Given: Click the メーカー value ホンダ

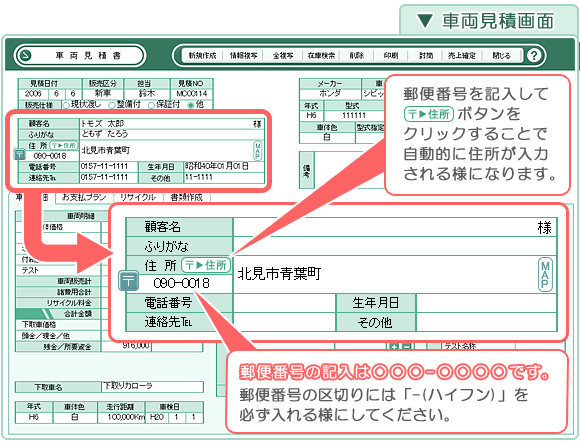Looking at the screenshot, I should [330, 94].
